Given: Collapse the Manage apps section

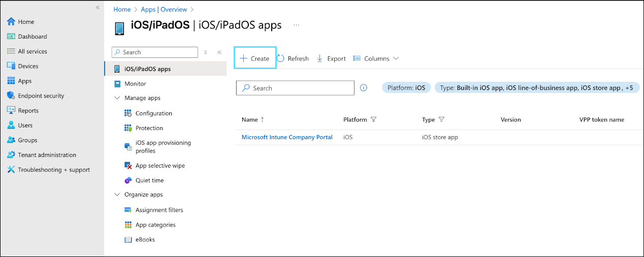Looking at the screenshot, I should pyautogui.click(x=116, y=98).
